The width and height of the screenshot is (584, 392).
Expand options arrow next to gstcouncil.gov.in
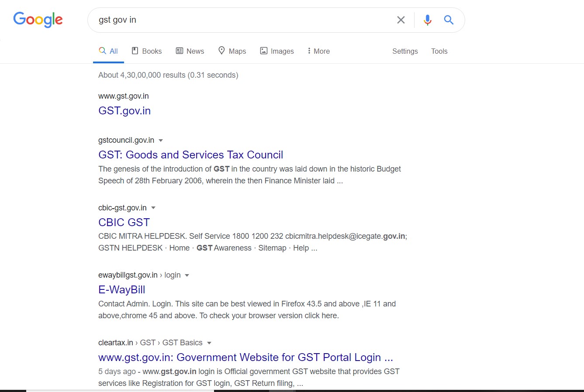[x=161, y=141]
